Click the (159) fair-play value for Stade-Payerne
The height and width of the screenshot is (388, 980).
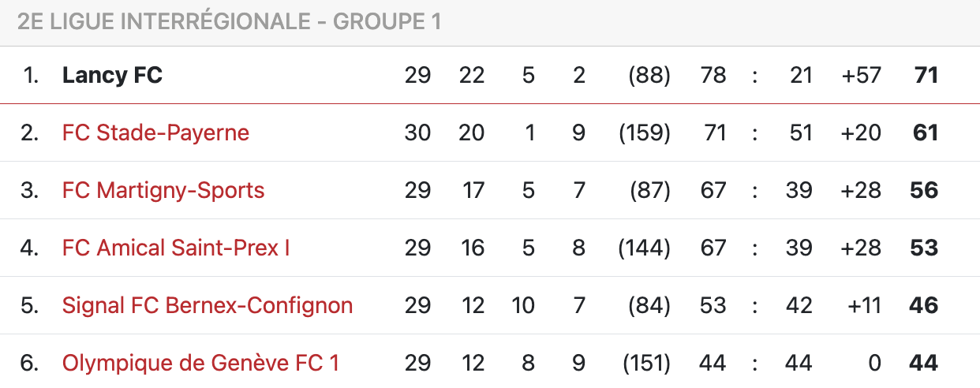click(645, 132)
